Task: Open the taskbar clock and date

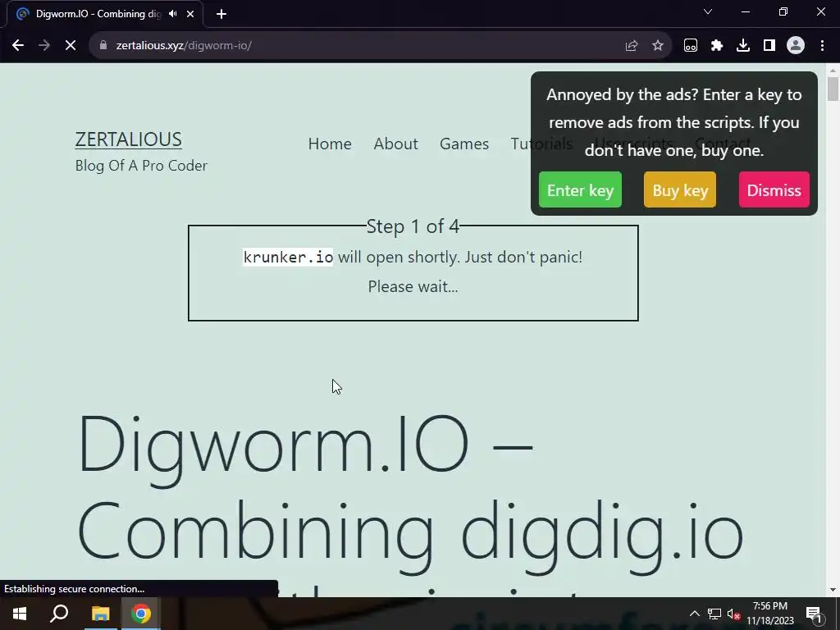Action: pyautogui.click(x=769, y=614)
